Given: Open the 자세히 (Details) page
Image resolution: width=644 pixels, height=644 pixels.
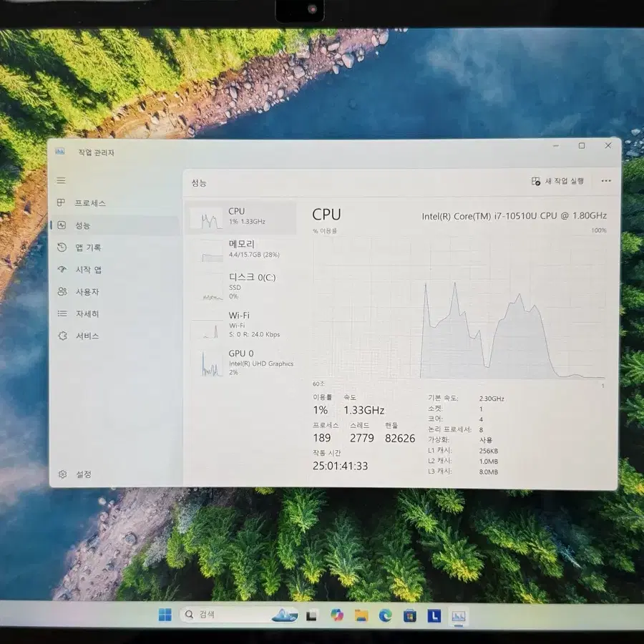Looking at the screenshot, I should pyautogui.click(x=115, y=314).
